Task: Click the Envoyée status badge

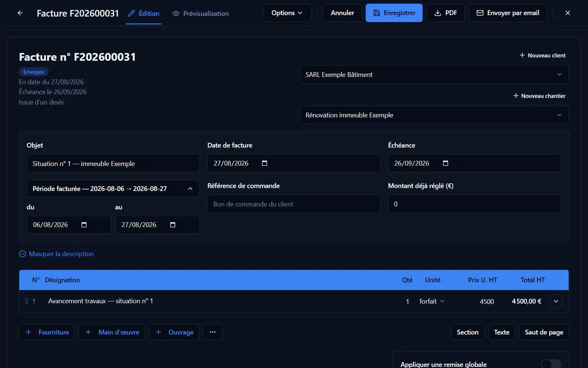Action: [x=34, y=72]
